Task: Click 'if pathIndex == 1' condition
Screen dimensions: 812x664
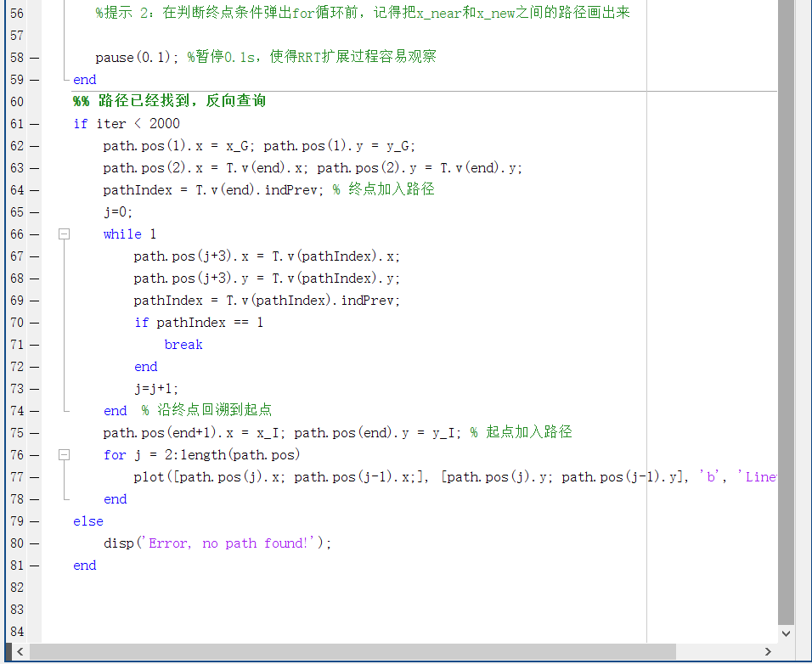Action: click(x=199, y=323)
